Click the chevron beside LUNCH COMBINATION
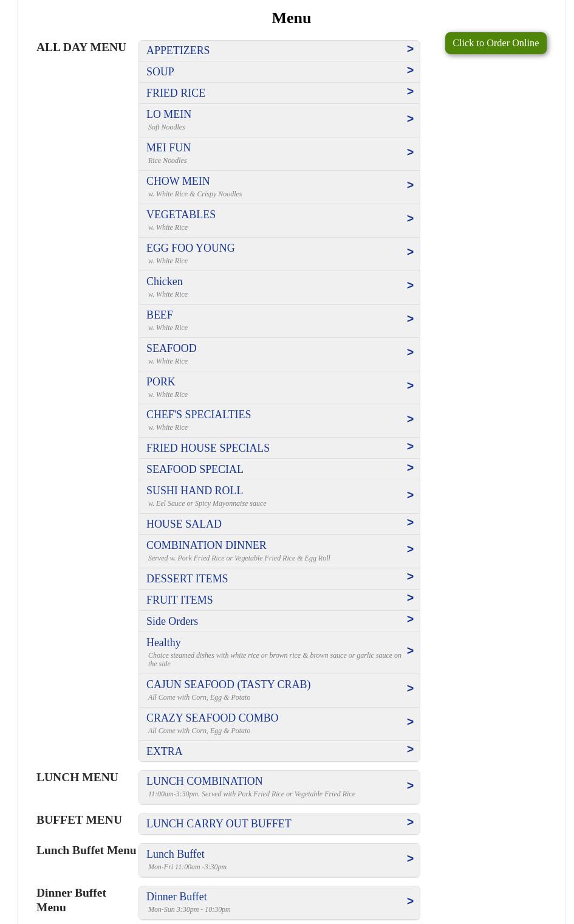This screenshot has height=924, width=574. [410, 786]
